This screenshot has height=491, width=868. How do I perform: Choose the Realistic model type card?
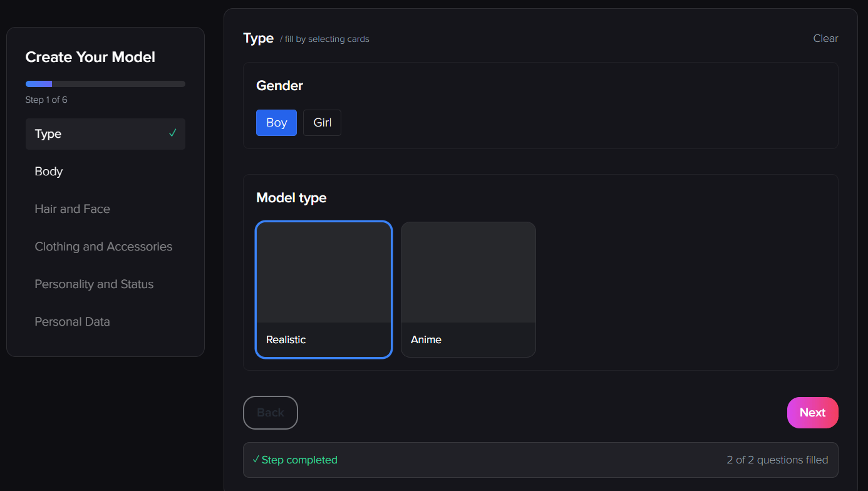click(x=324, y=289)
